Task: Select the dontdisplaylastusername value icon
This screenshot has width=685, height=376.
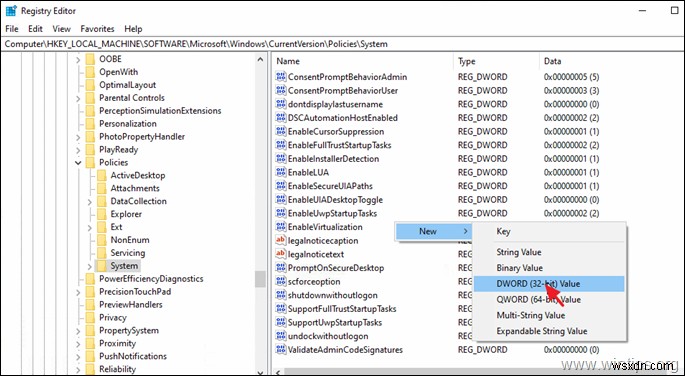Action: pos(280,104)
